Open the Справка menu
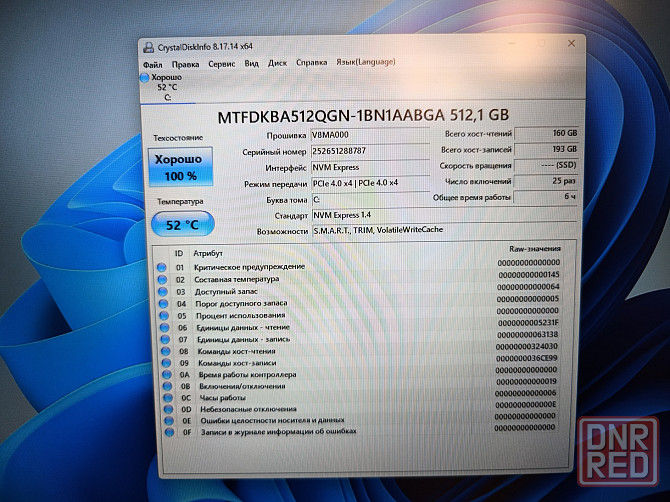This screenshot has width=670, height=502. click(x=311, y=63)
